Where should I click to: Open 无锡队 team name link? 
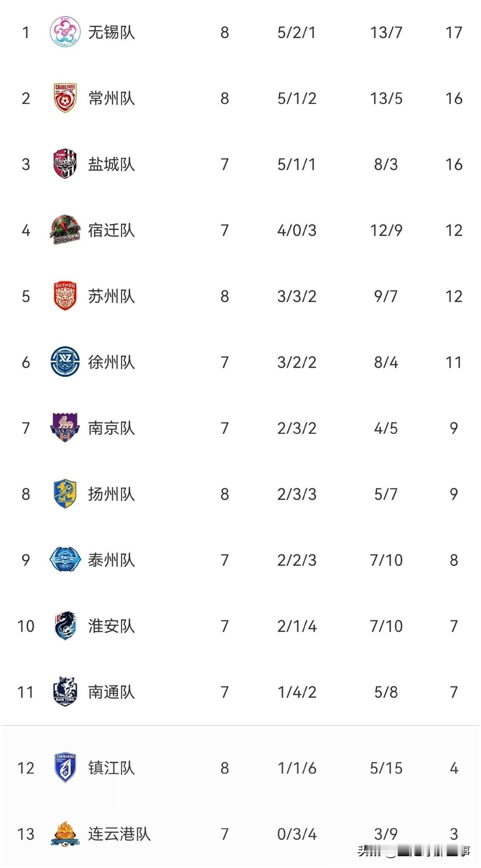tap(112, 32)
